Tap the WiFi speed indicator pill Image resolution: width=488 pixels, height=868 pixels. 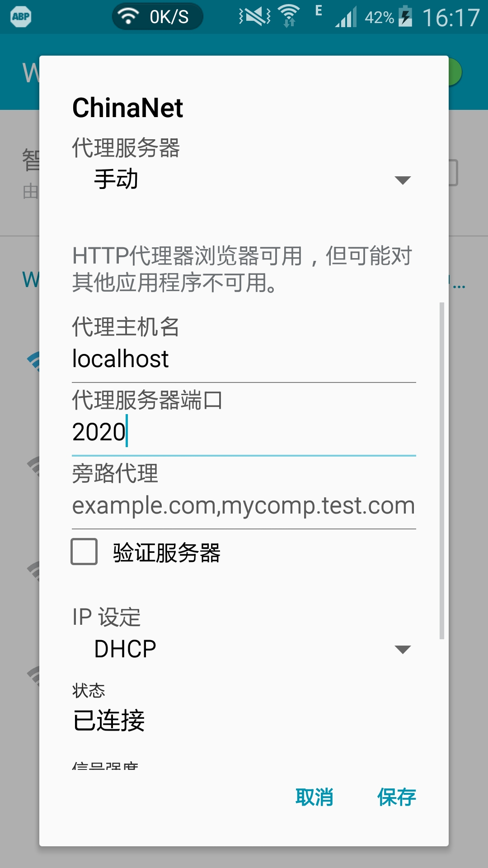point(158,17)
